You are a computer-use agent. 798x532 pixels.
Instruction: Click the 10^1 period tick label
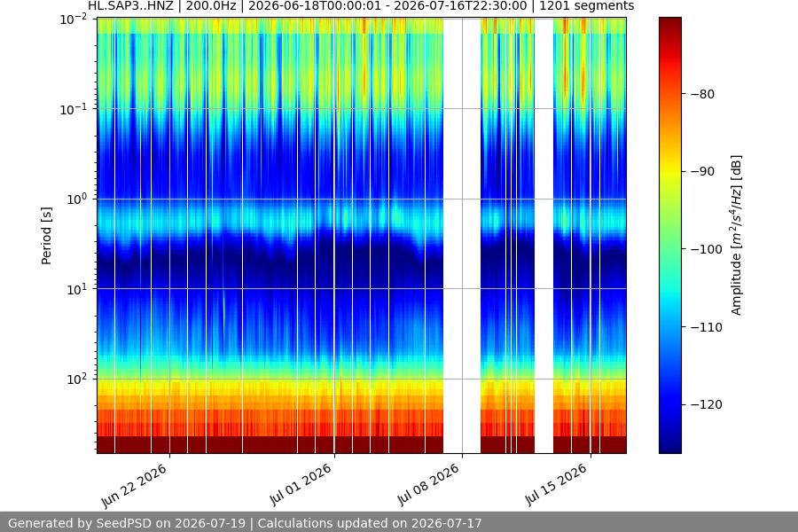(77, 289)
